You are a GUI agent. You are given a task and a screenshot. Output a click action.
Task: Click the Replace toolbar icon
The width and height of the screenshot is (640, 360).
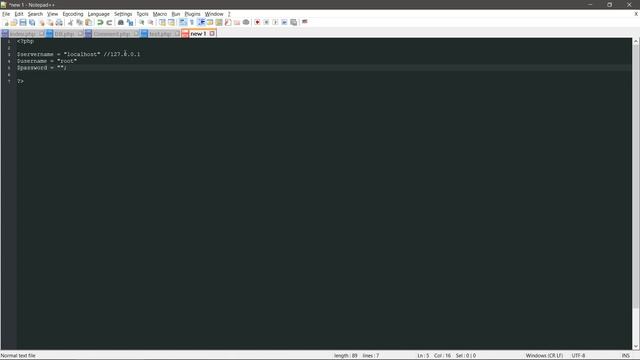point(130,22)
